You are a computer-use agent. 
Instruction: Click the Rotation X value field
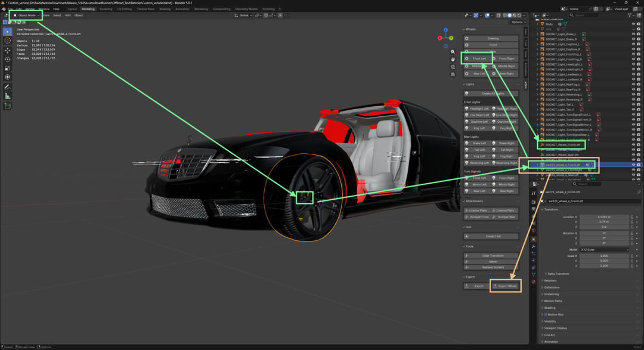coord(604,233)
